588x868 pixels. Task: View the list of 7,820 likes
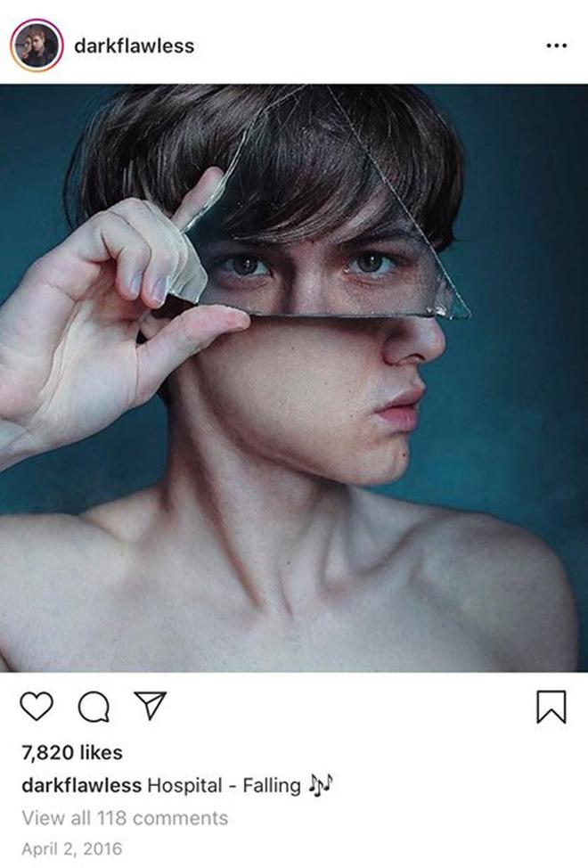[71, 753]
